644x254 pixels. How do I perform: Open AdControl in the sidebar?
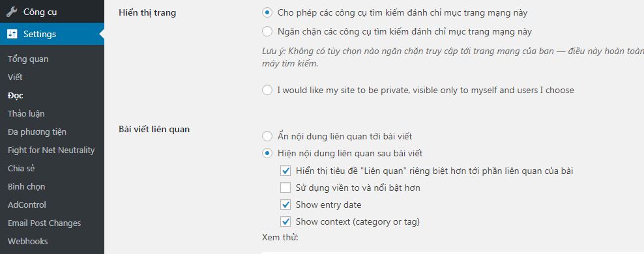(x=27, y=205)
